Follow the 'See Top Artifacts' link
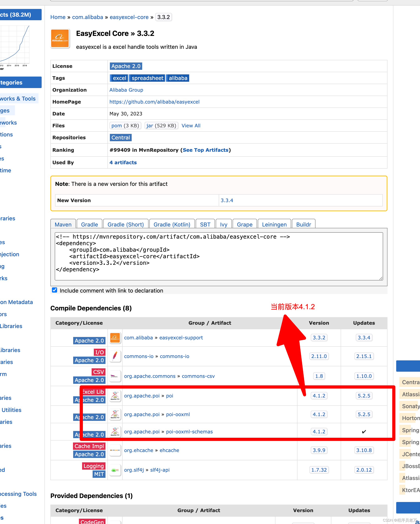Viewport: 420px width, 524px height. tap(206, 150)
